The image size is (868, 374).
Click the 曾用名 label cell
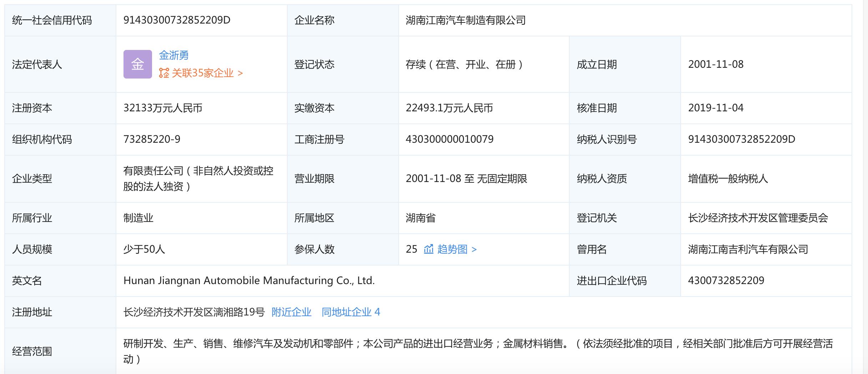[625, 249]
